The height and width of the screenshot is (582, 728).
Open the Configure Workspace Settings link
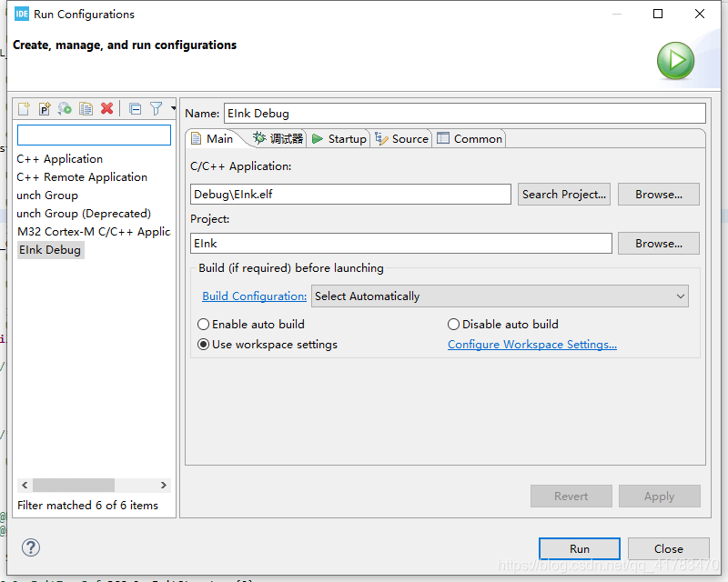point(532,345)
